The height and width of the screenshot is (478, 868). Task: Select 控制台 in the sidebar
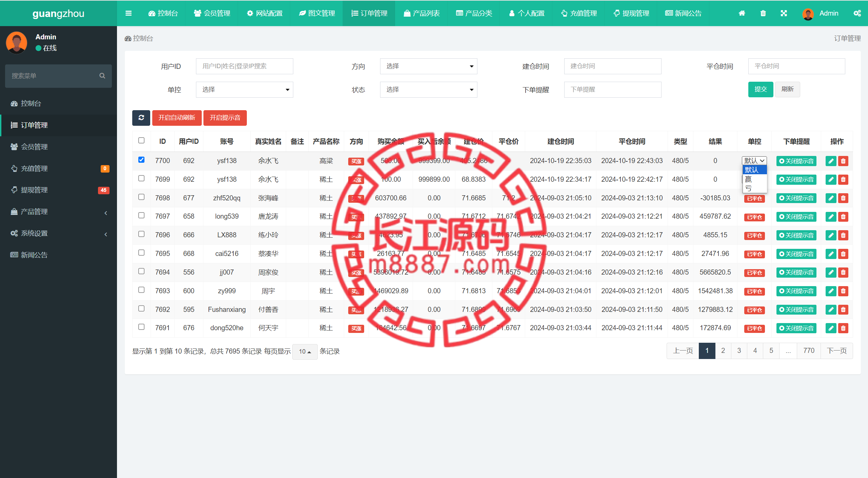pos(58,103)
